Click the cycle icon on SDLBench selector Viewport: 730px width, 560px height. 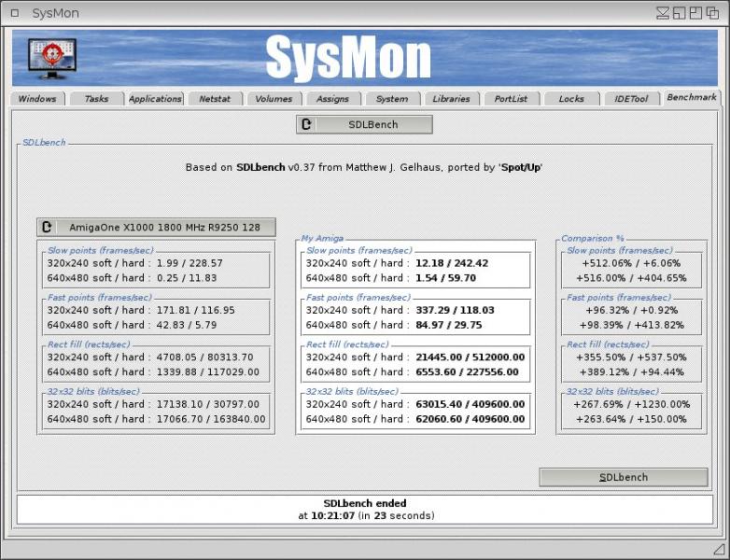click(x=306, y=124)
